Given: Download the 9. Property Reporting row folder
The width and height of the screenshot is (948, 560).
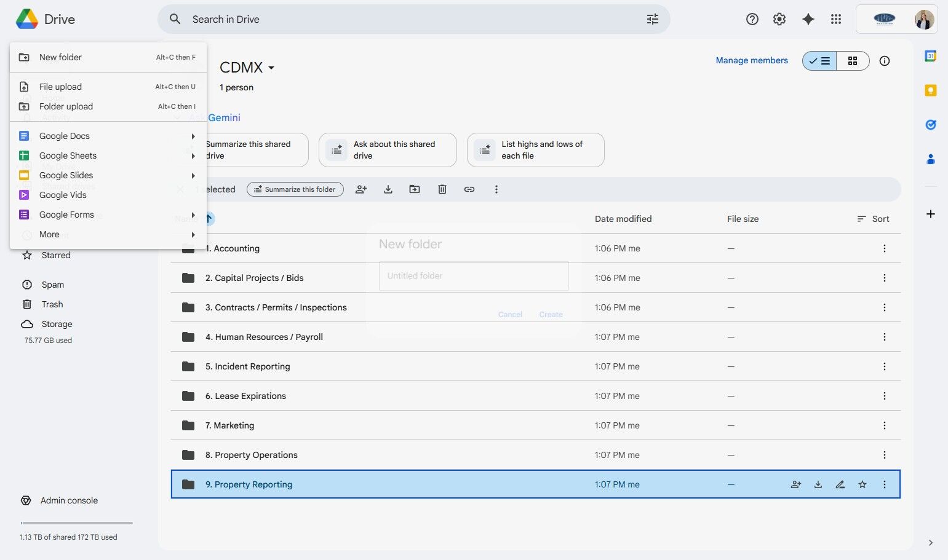Looking at the screenshot, I should pyautogui.click(x=818, y=484).
